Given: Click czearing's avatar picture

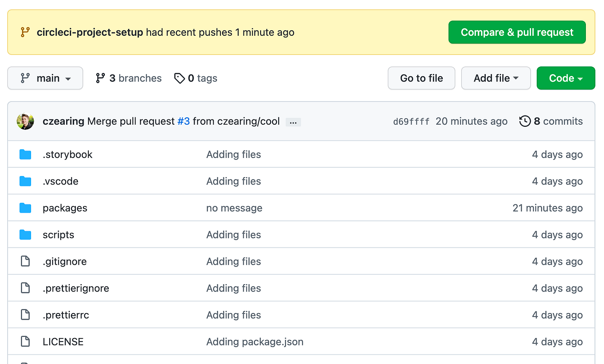Looking at the screenshot, I should 25,121.
